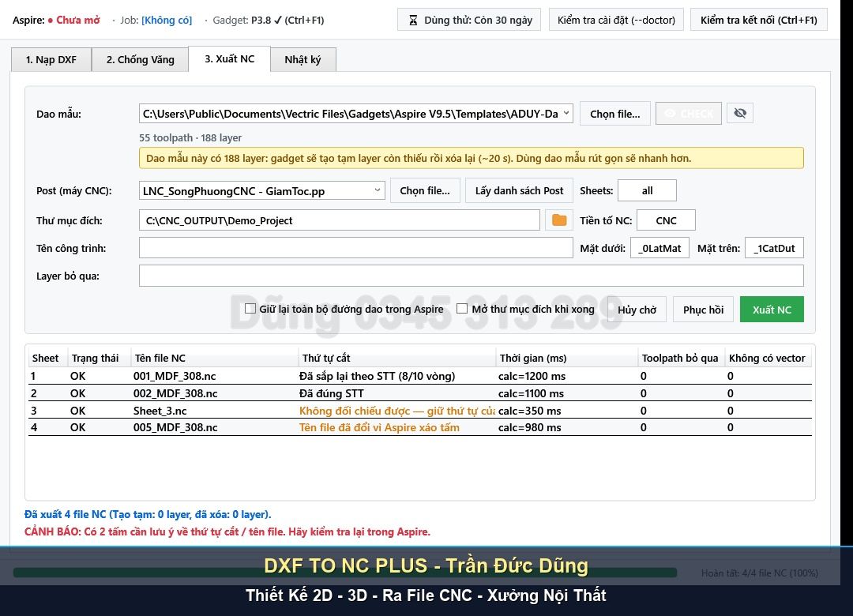Toggle the crossed-eye visibility icon beside CHECK
853x616 pixels.
(x=740, y=113)
